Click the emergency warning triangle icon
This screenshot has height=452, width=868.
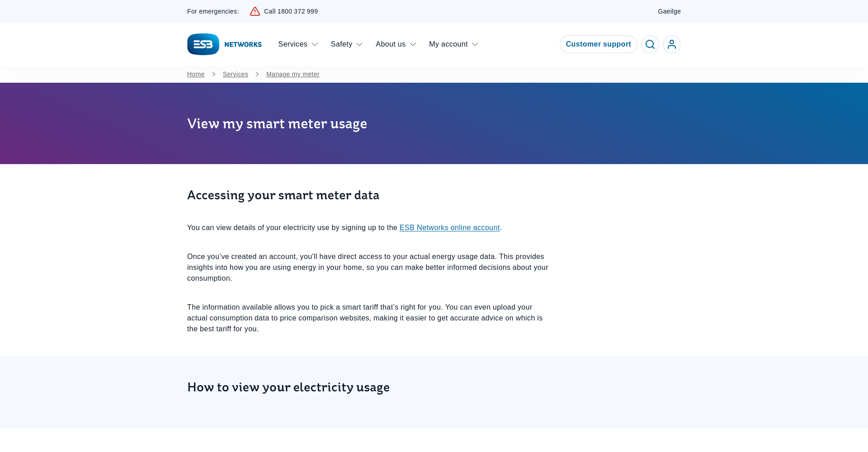[255, 11]
